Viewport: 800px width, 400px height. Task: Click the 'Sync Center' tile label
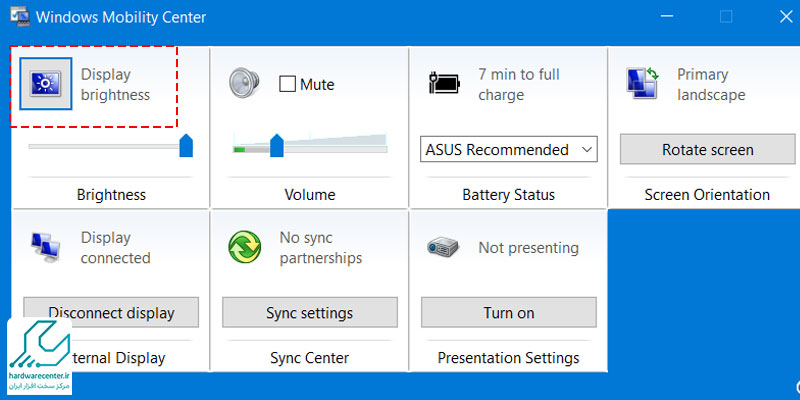[310, 358]
